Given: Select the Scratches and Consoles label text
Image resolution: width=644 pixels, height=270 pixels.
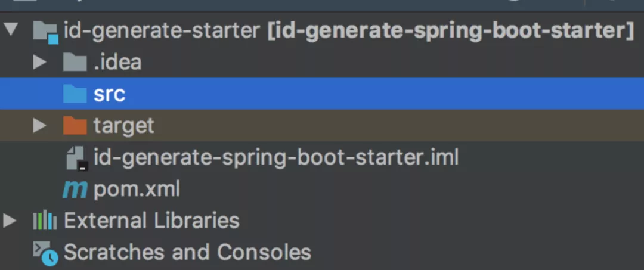Looking at the screenshot, I should [187, 253].
